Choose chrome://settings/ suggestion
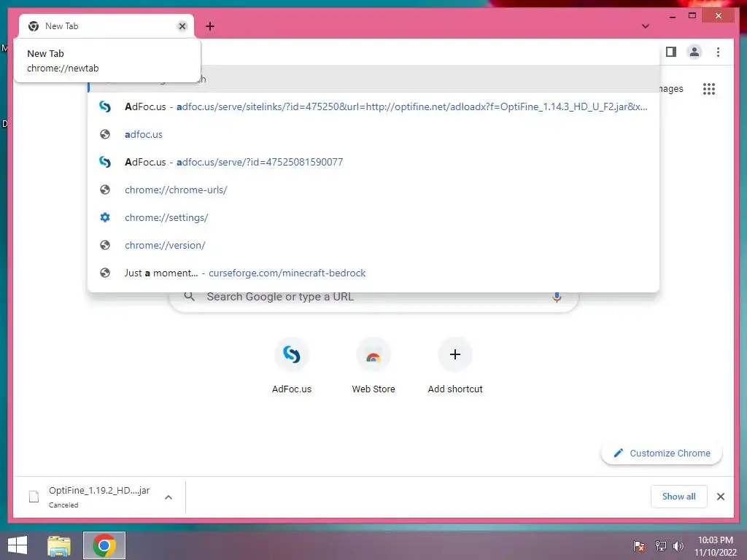The height and width of the screenshot is (560, 747). click(x=373, y=217)
